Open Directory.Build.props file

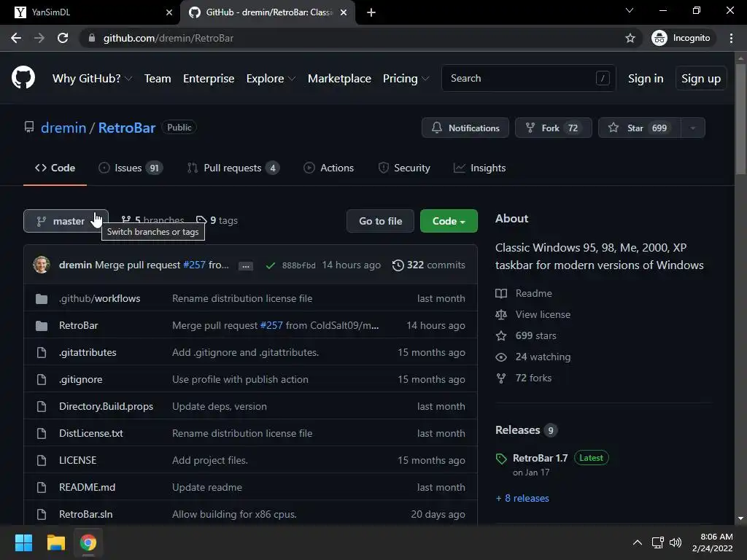click(106, 407)
